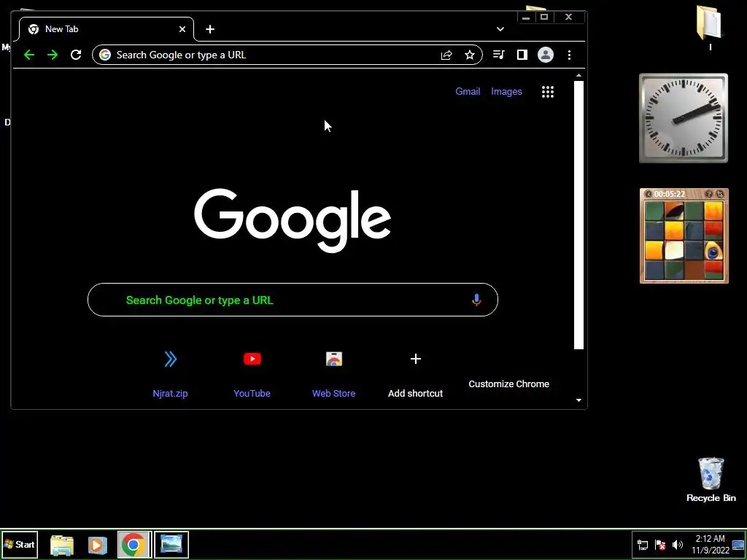The width and height of the screenshot is (747, 560).
Task: Open a new tab with the plus button
Action: 210,29
